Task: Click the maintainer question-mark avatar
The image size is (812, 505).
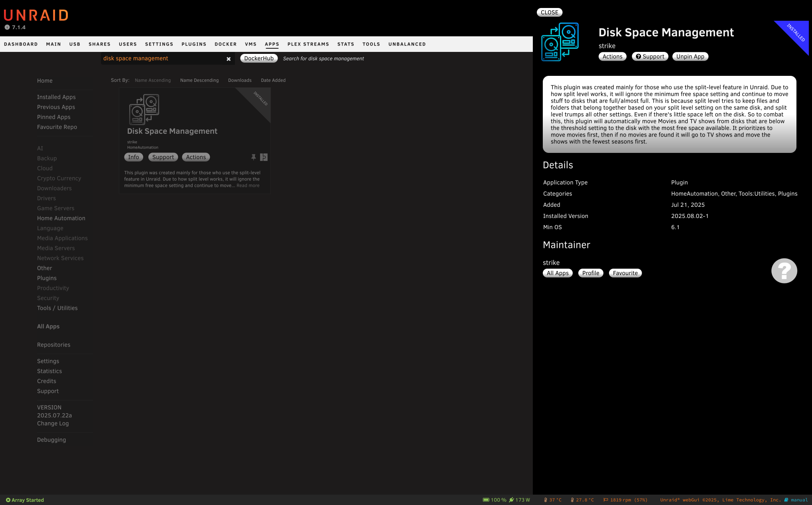Action: pyautogui.click(x=784, y=271)
